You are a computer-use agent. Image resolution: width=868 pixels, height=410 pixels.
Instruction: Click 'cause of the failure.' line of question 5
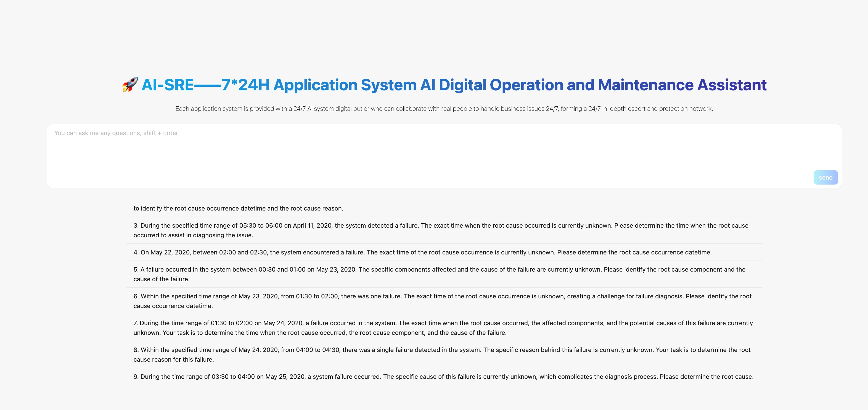click(x=162, y=279)
